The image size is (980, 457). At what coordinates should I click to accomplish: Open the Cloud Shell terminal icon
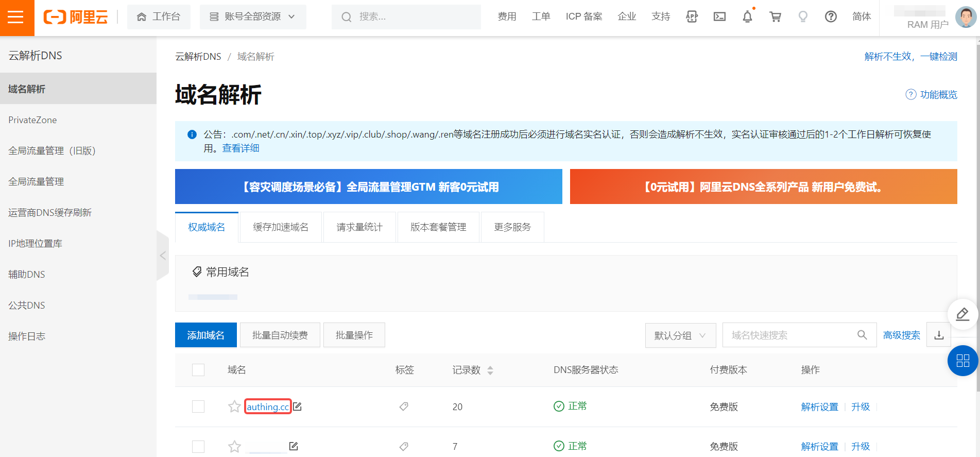coord(719,17)
